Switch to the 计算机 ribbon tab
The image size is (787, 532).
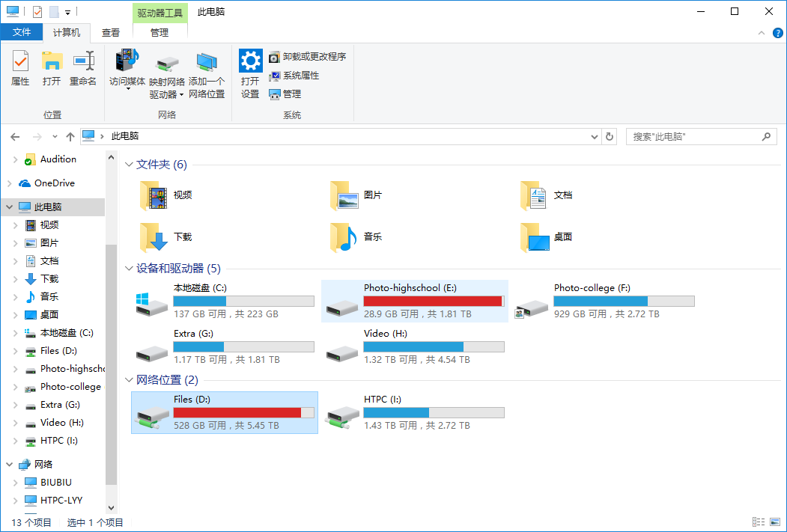66,32
